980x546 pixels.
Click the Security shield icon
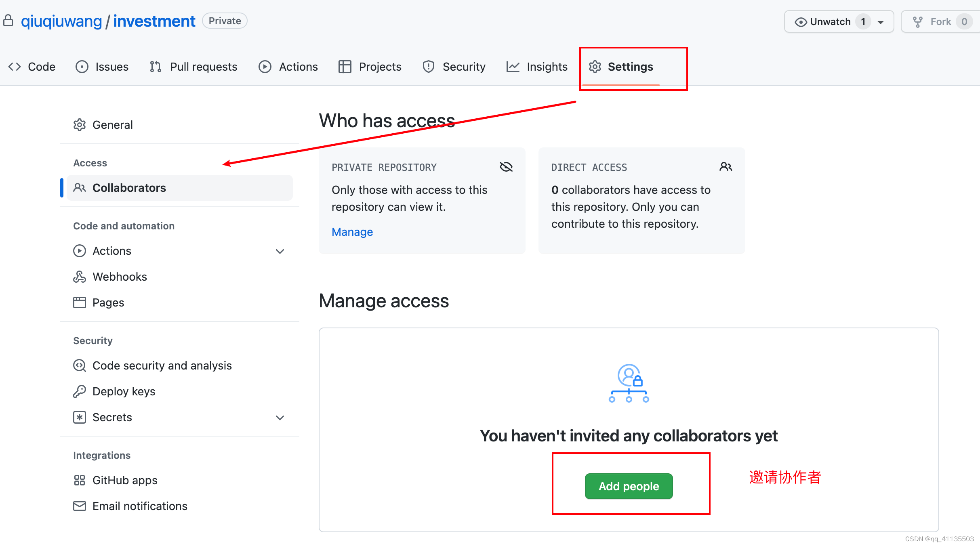coord(429,67)
